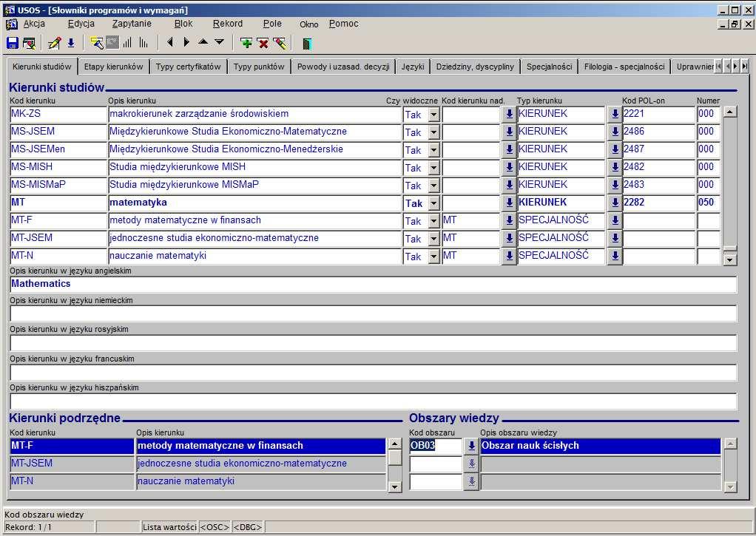Click the Russian description field (języku rosyjskim)

coord(373,343)
